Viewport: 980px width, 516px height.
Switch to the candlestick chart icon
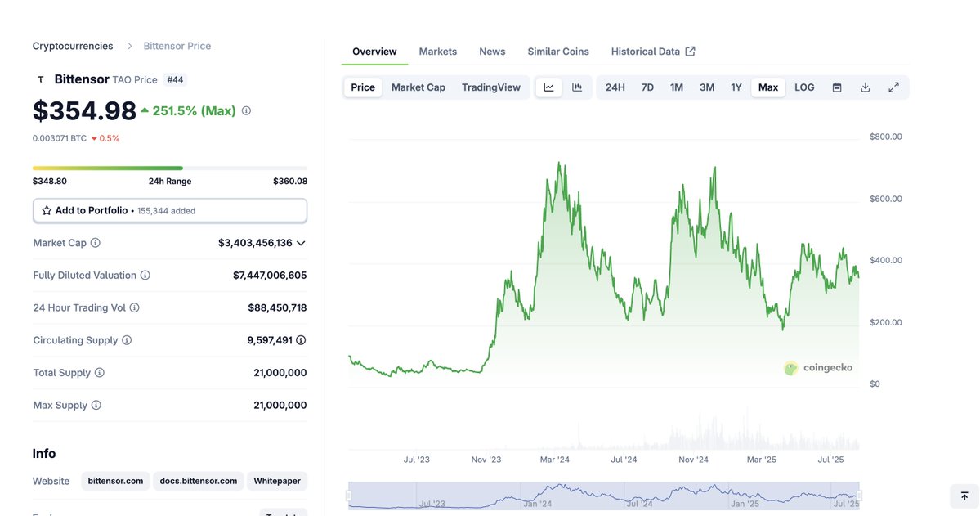click(577, 87)
